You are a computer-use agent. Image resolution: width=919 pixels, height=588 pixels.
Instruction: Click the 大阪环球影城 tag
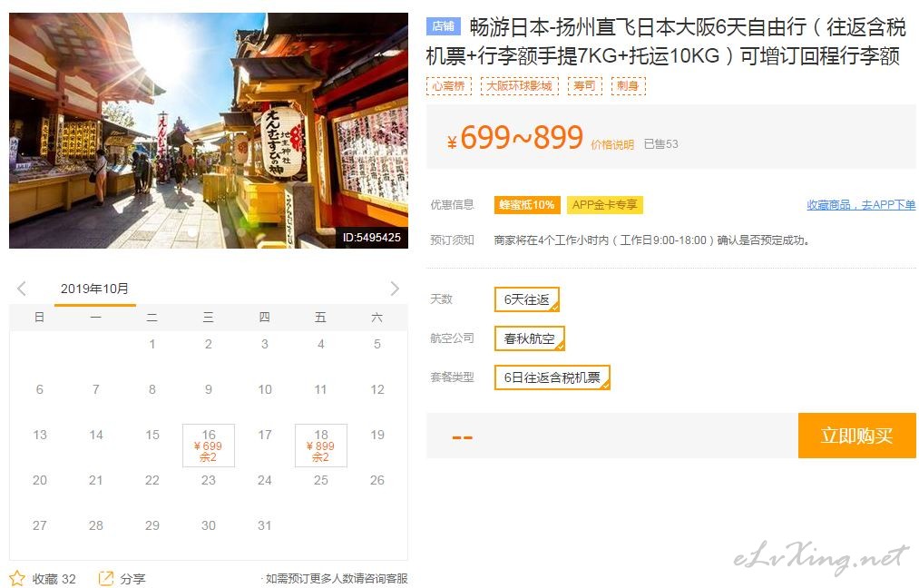tap(520, 85)
